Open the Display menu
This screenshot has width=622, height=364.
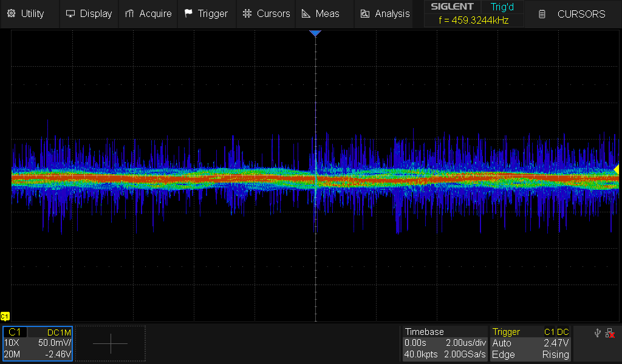pos(89,13)
